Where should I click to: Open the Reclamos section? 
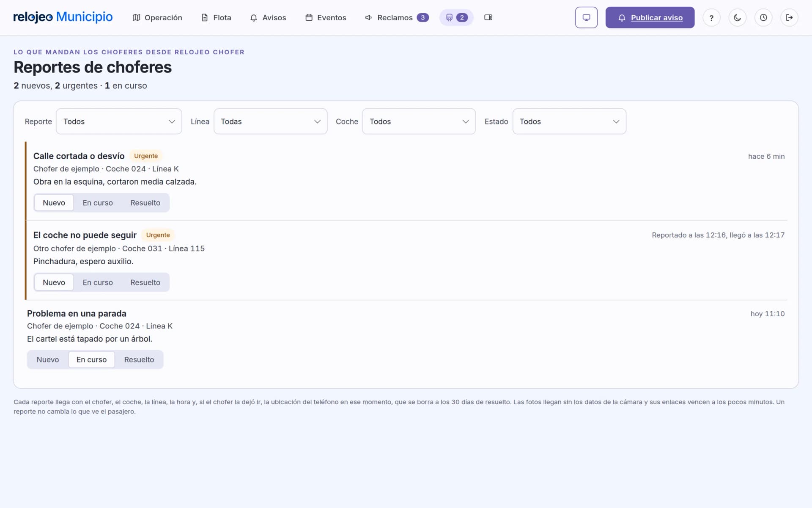[397, 17]
